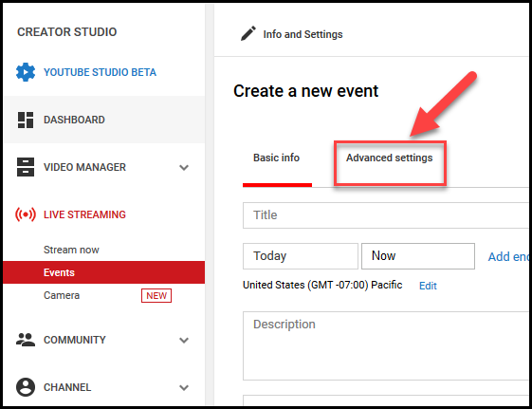Click the Edit timezone link

coord(428,286)
